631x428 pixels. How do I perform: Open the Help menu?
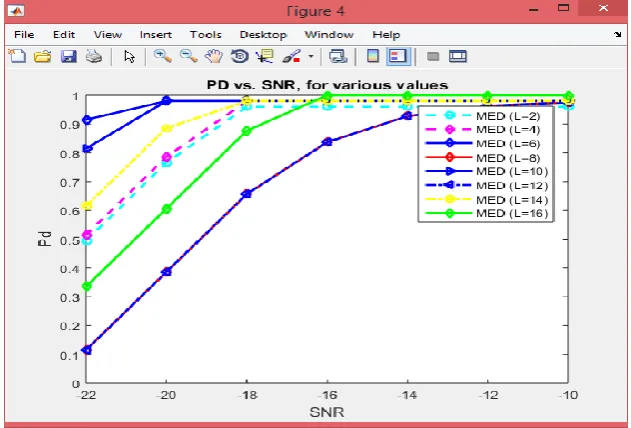[x=386, y=35]
